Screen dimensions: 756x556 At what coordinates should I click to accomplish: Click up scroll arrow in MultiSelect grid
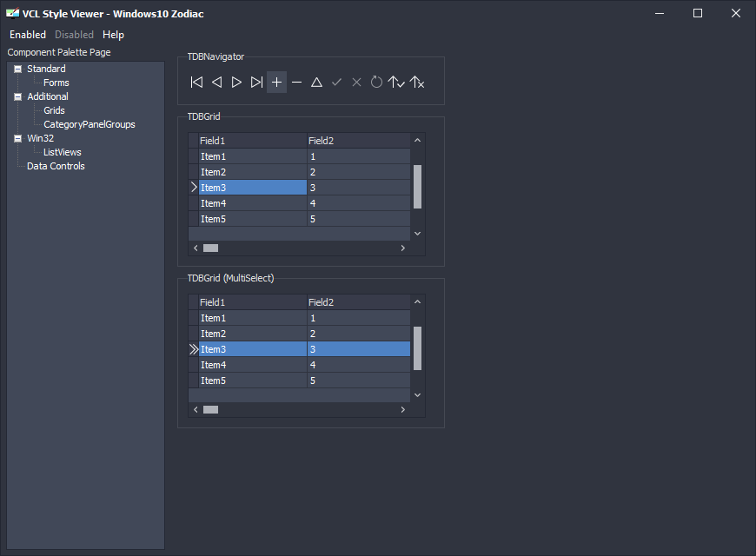[417, 301]
